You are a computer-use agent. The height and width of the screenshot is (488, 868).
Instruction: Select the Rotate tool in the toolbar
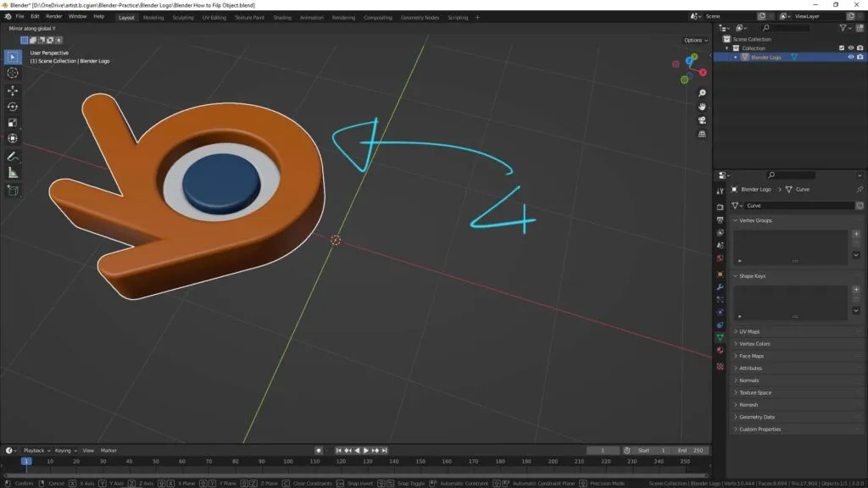pyautogui.click(x=13, y=106)
